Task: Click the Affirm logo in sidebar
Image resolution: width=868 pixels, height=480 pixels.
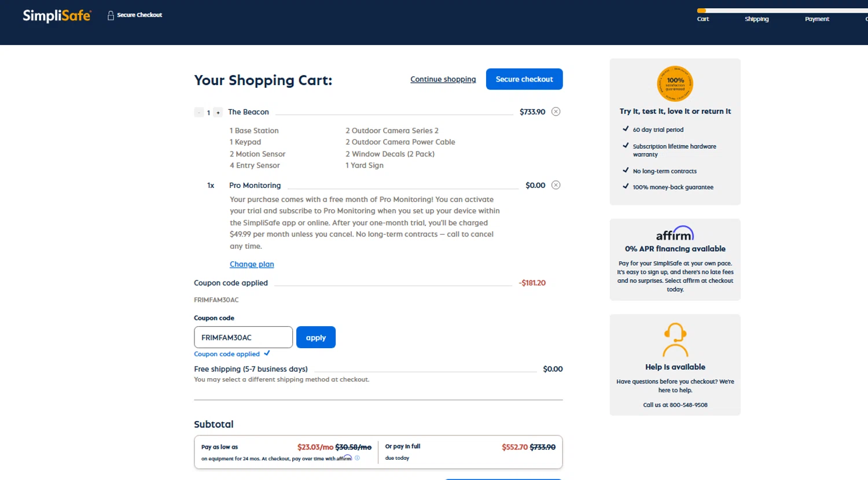Action: click(675, 234)
